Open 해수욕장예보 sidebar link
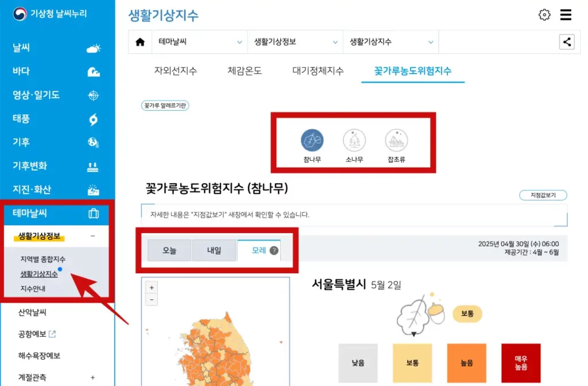The image size is (588, 386). 39,356
